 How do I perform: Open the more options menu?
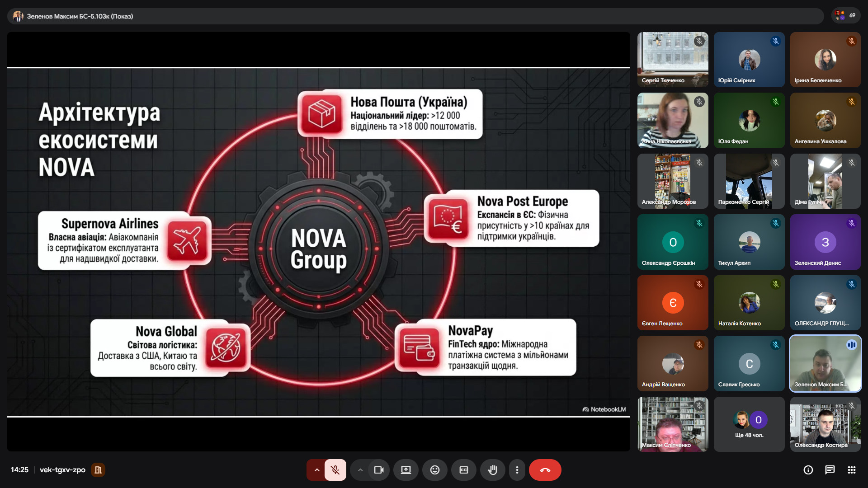tap(517, 470)
